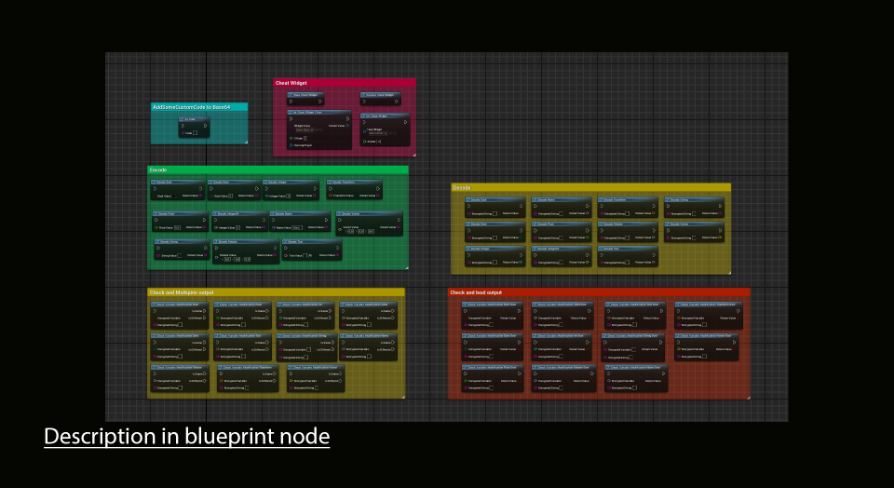Click resize handle of Decode comment box
894x488 pixels.
click(x=727, y=271)
